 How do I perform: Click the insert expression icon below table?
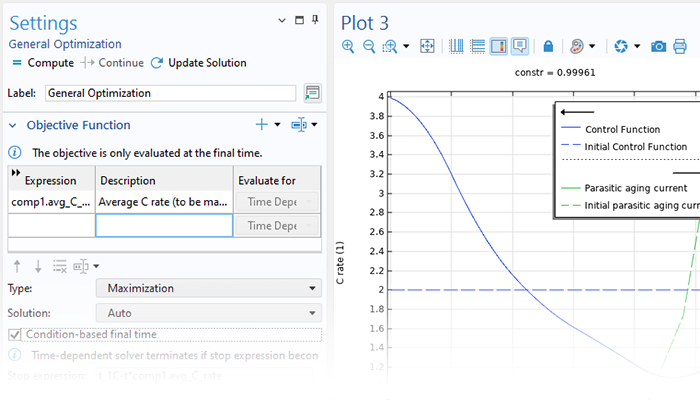(81, 267)
